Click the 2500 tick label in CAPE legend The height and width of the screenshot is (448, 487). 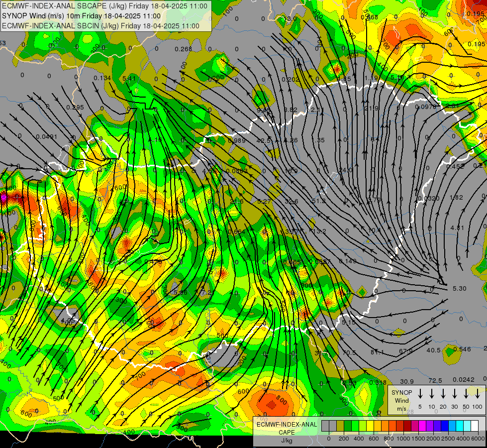pyautogui.click(x=448, y=439)
